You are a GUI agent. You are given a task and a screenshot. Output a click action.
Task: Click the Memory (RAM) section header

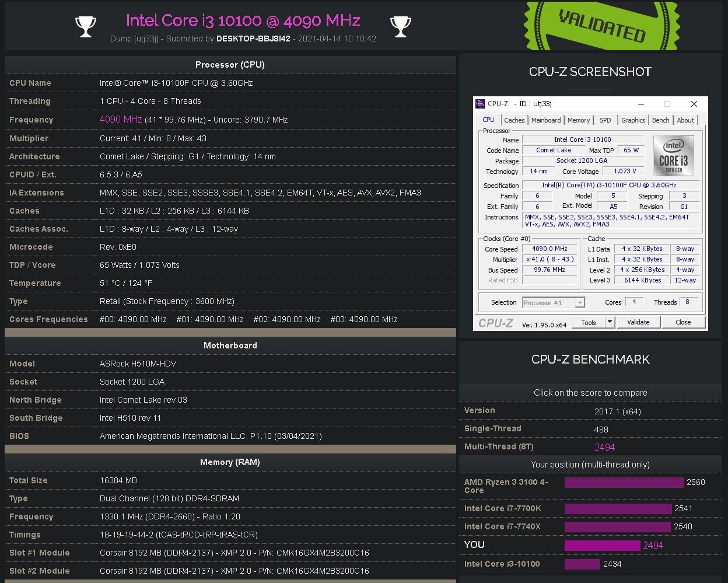pyautogui.click(x=230, y=462)
